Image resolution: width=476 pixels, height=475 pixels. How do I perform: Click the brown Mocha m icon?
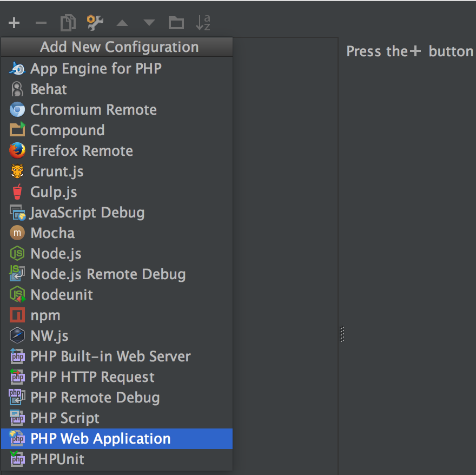(x=17, y=233)
